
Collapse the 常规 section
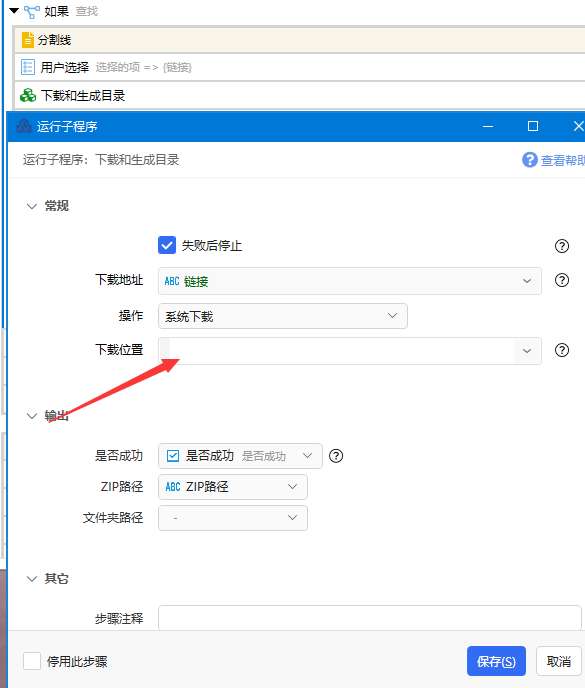32,206
